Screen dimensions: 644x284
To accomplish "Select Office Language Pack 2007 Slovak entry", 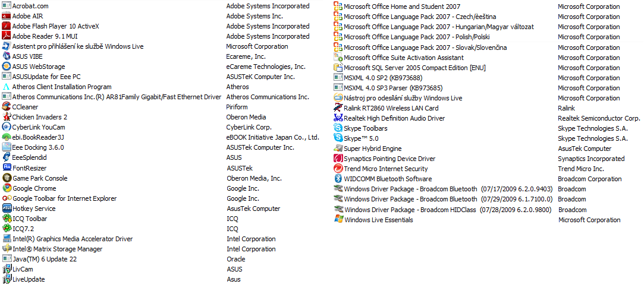I will click(x=425, y=48).
